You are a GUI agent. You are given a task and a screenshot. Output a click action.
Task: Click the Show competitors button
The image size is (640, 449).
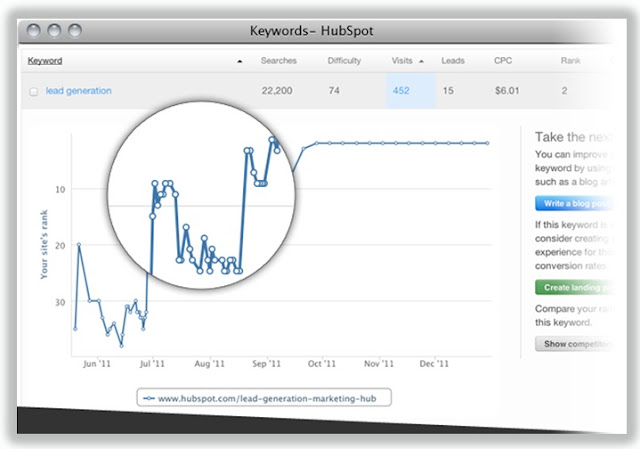(575, 344)
